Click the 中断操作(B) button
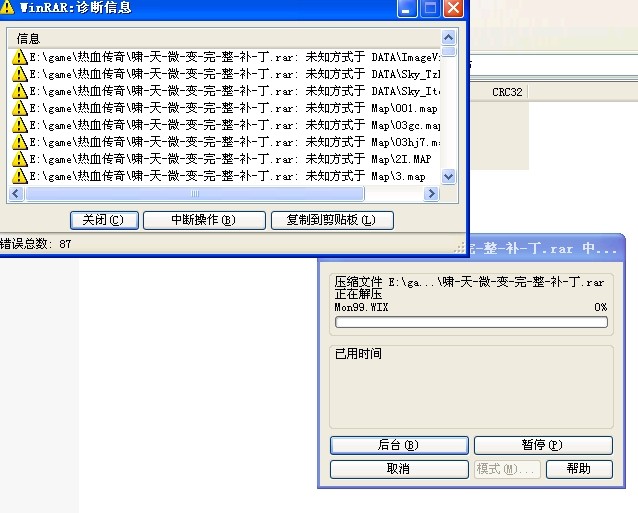638x513 pixels. pyautogui.click(x=204, y=220)
